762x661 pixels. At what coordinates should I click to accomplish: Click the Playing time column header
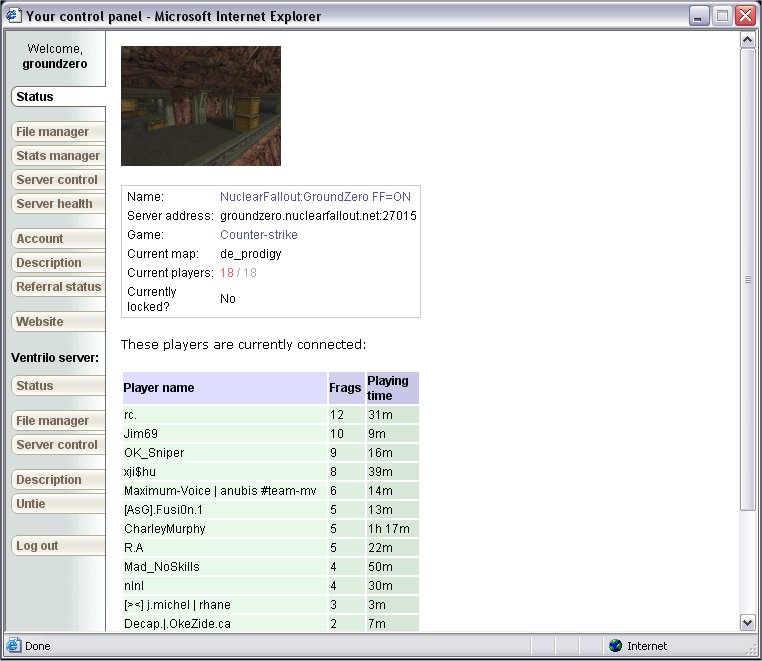[x=393, y=388]
